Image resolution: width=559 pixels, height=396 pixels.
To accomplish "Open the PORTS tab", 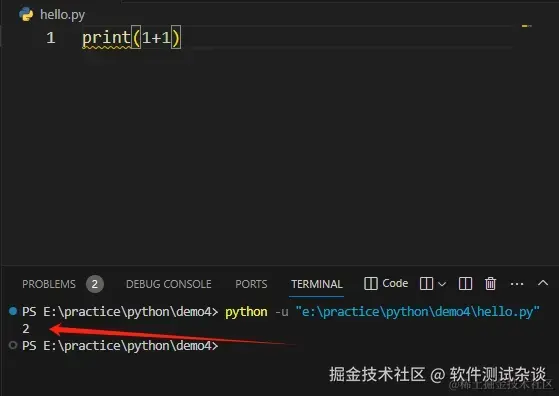I will (x=251, y=284).
